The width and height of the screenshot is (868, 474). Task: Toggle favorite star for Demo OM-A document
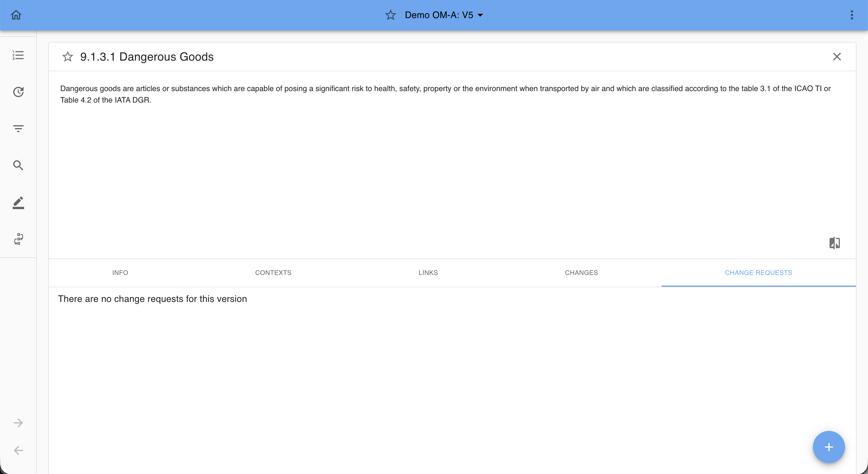pyautogui.click(x=390, y=15)
